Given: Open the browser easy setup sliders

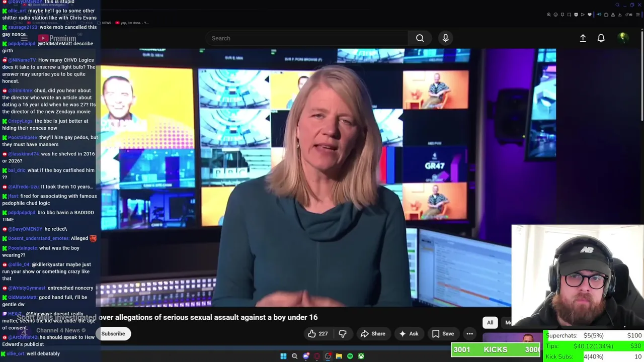Looking at the screenshot, I should pyautogui.click(x=637, y=15).
